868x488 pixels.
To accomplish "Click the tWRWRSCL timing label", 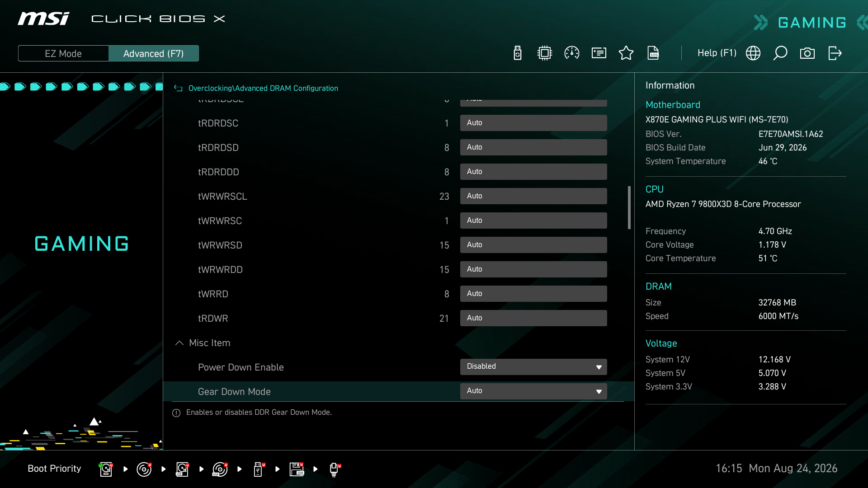I will 222,197.
